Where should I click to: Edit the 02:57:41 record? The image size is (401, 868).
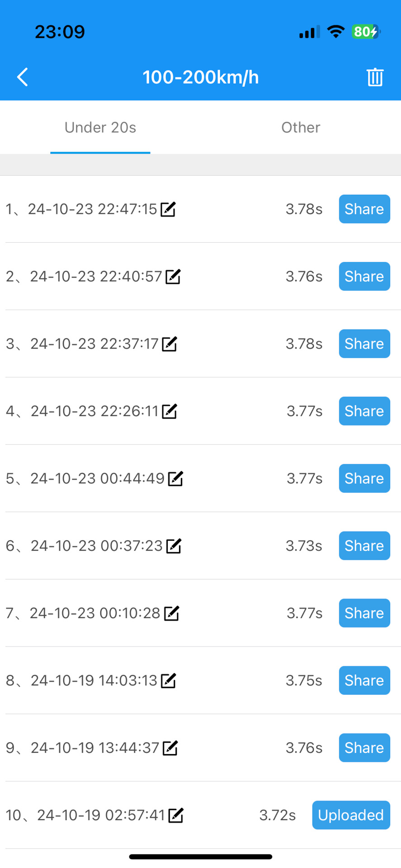coord(176,816)
